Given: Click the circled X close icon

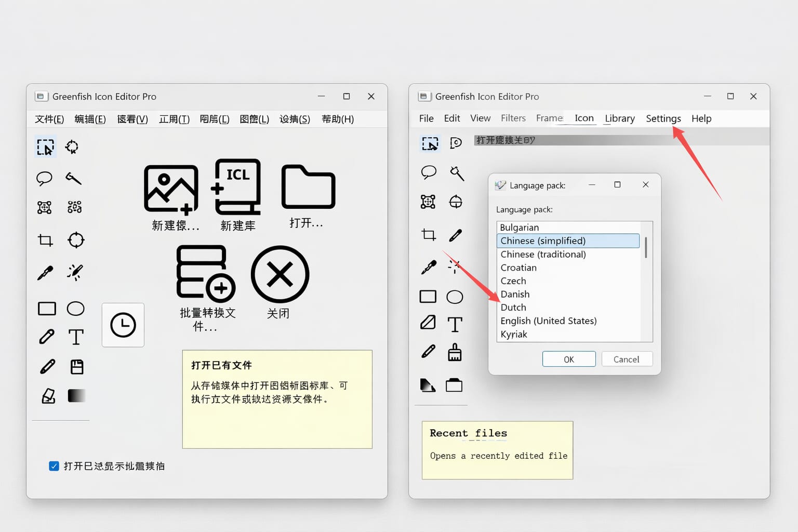Looking at the screenshot, I should click(280, 274).
